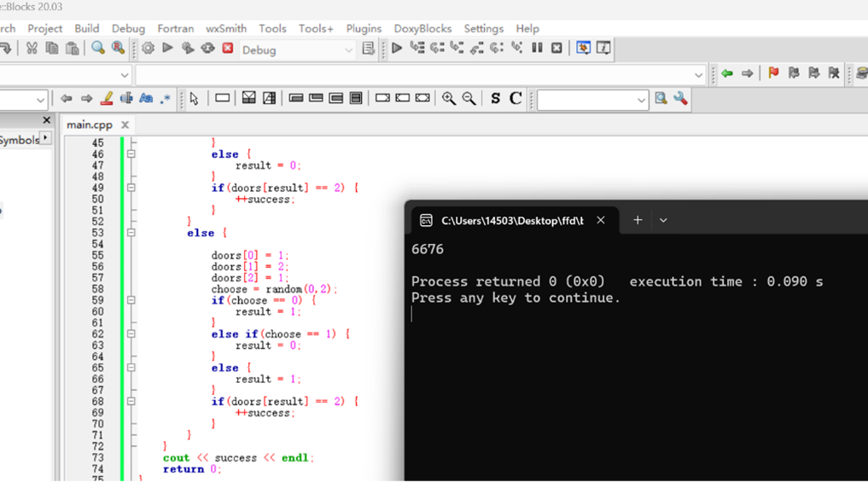The height and width of the screenshot is (493, 868).
Task: Close the terminal tab
Action: 601,220
